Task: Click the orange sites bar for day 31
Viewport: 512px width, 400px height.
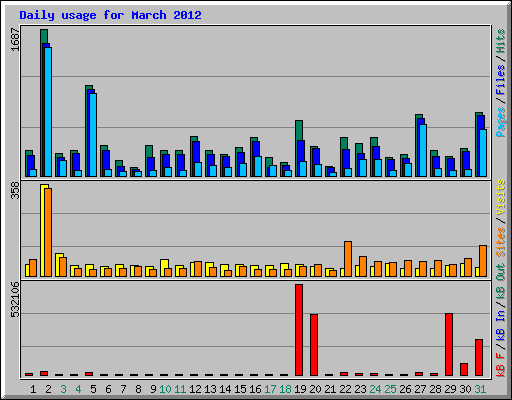Action: [483, 261]
